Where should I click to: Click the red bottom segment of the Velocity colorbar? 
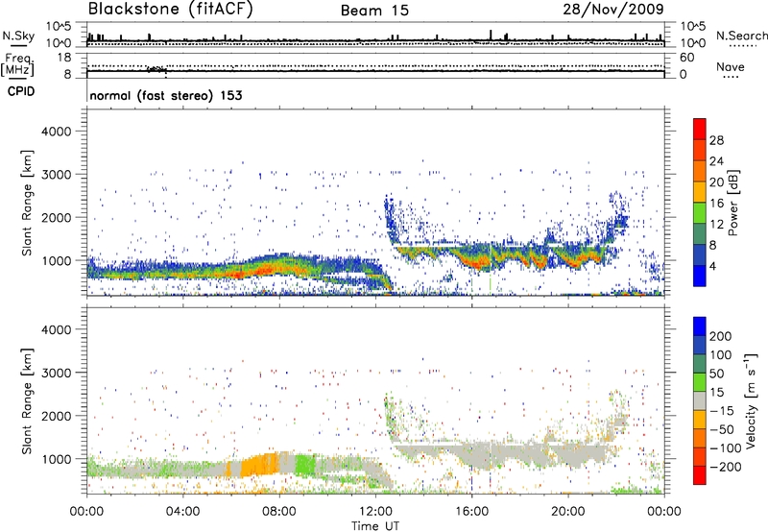pos(700,475)
